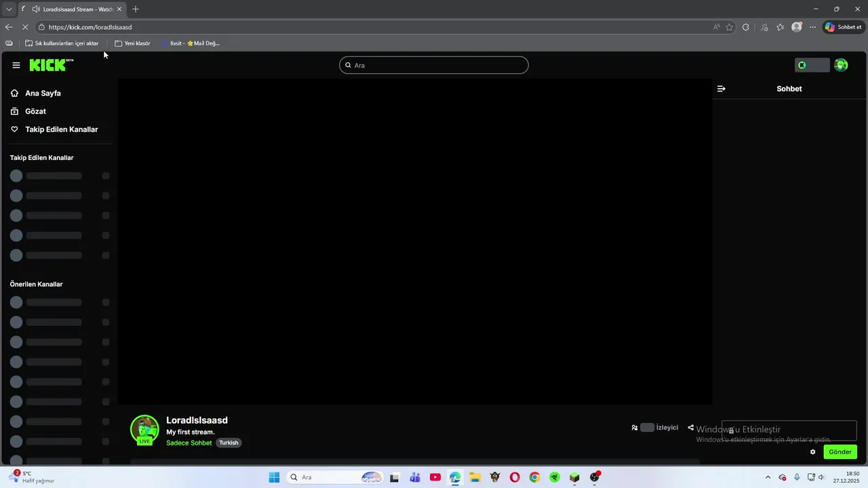The width and height of the screenshot is (868, 488).
Task: Open Opera from the taskbar
Action: click(x=515, y=477)
